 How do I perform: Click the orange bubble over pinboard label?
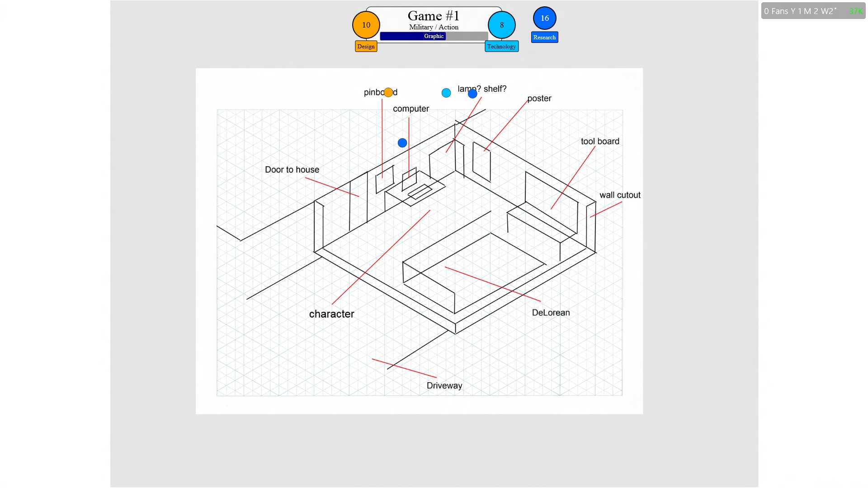pyautogui.click(x=388, y=93)
